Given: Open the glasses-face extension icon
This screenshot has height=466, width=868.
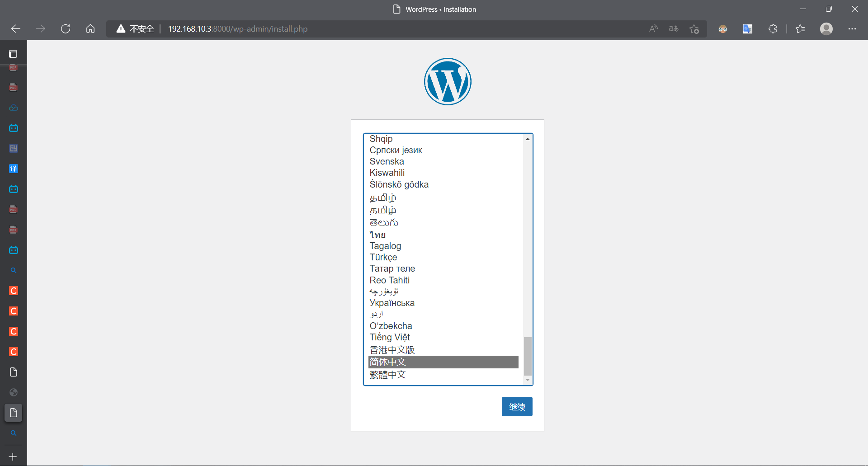Looking at the screenshot, I should (x=723, y=29).
